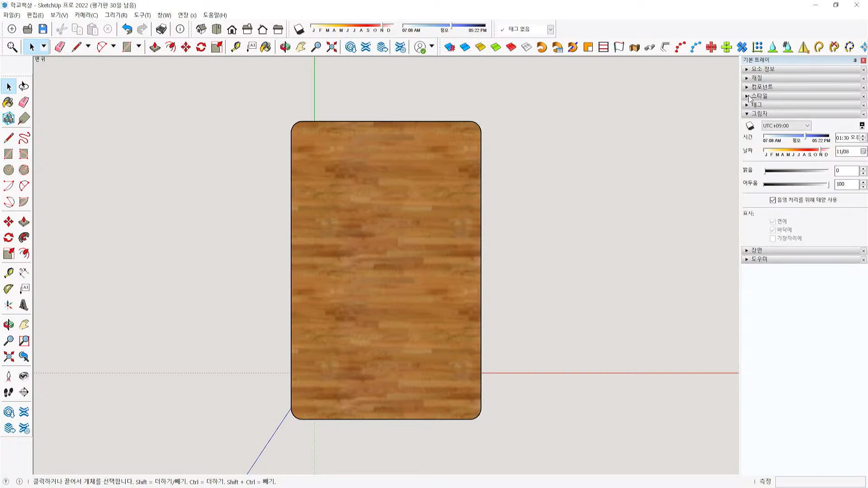The image size is (868, 488).
Task: Select the Eraser tool in left toolbar
Action: (x=24, y=103)
